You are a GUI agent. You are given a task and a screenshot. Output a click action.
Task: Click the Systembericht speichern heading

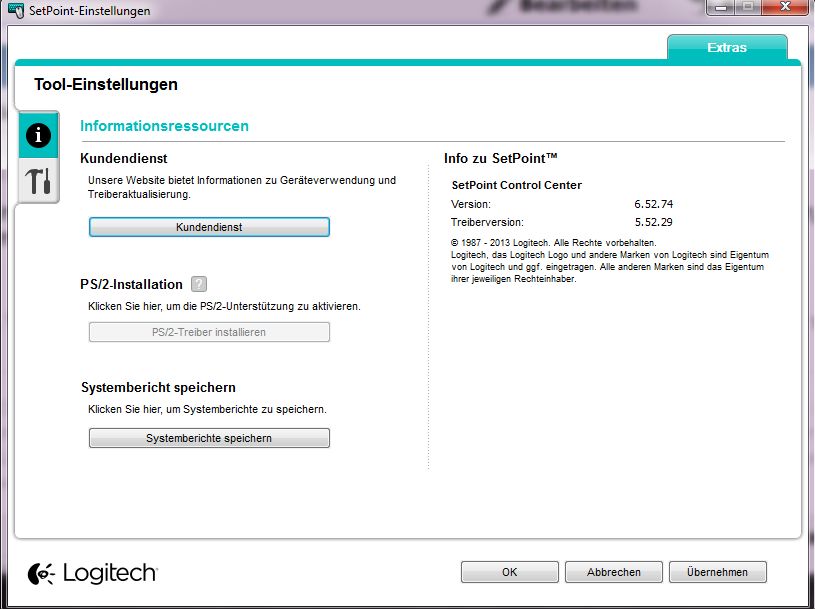[x=158, y=387]
